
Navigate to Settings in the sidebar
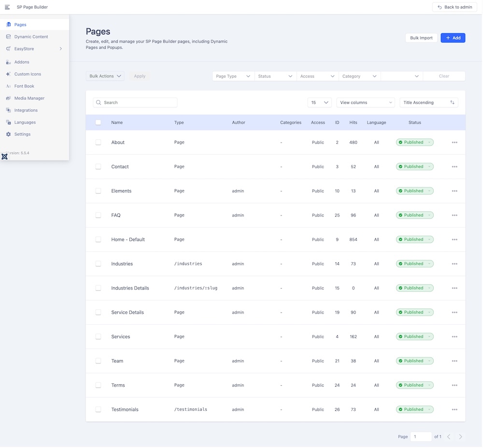point(22,134)
